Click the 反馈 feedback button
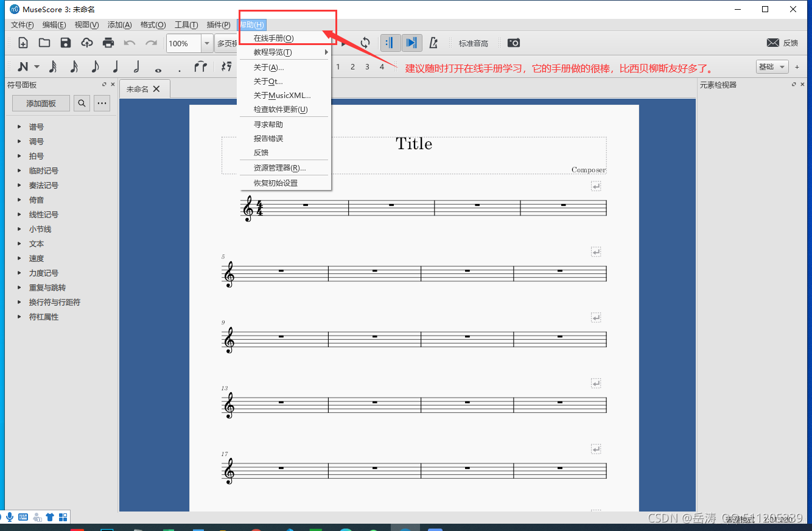The image size is (812, 531). point(782,43)
